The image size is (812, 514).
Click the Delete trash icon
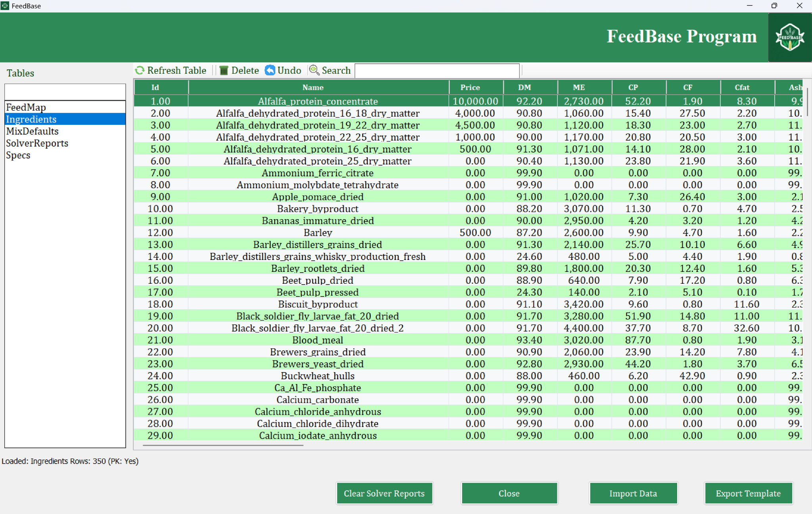click(224, 71)
